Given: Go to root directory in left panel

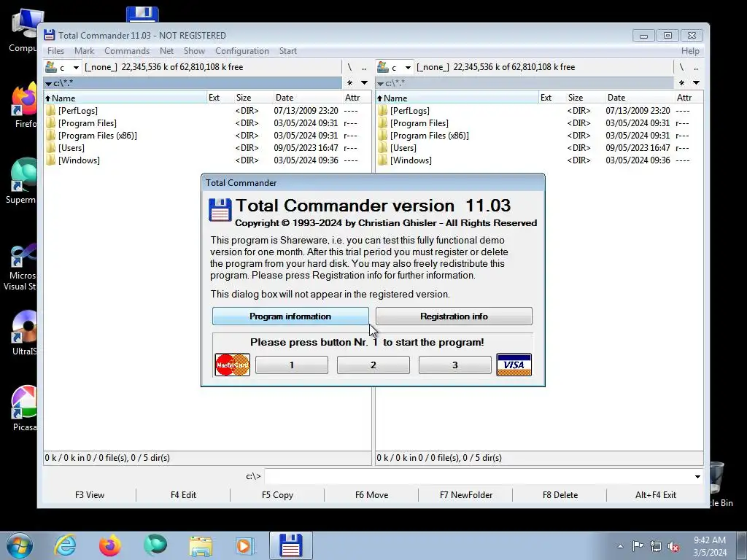Looking at the screenshot, I should click(x=349, y=67).
